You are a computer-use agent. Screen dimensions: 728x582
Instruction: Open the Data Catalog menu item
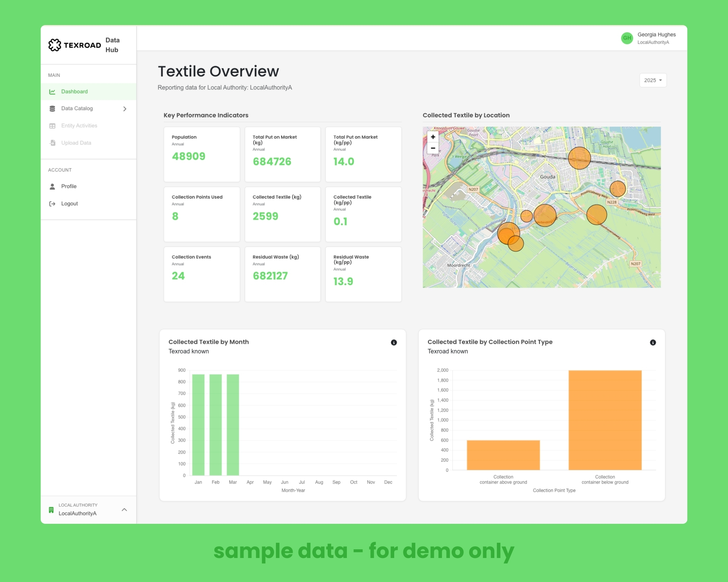coord(77,108)
